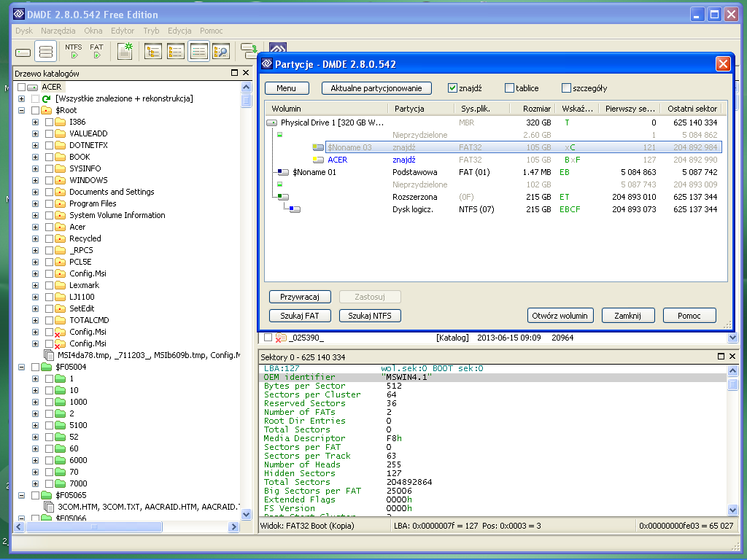This screenshot has width=747, height=560.
Task: Click the Menu button in Partycje dialog
Action: [286, 88]
